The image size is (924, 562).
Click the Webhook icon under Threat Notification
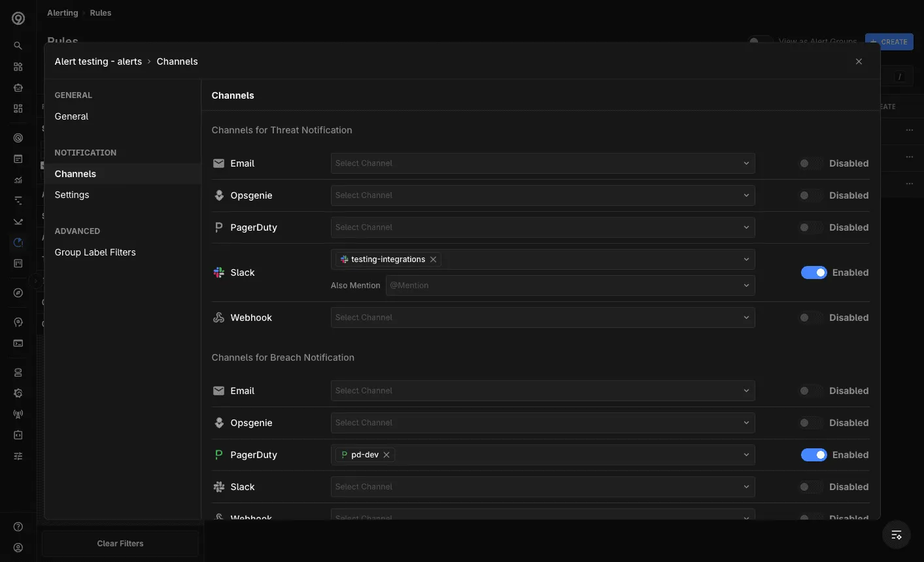pyautogui.click(x=219, y=318)
